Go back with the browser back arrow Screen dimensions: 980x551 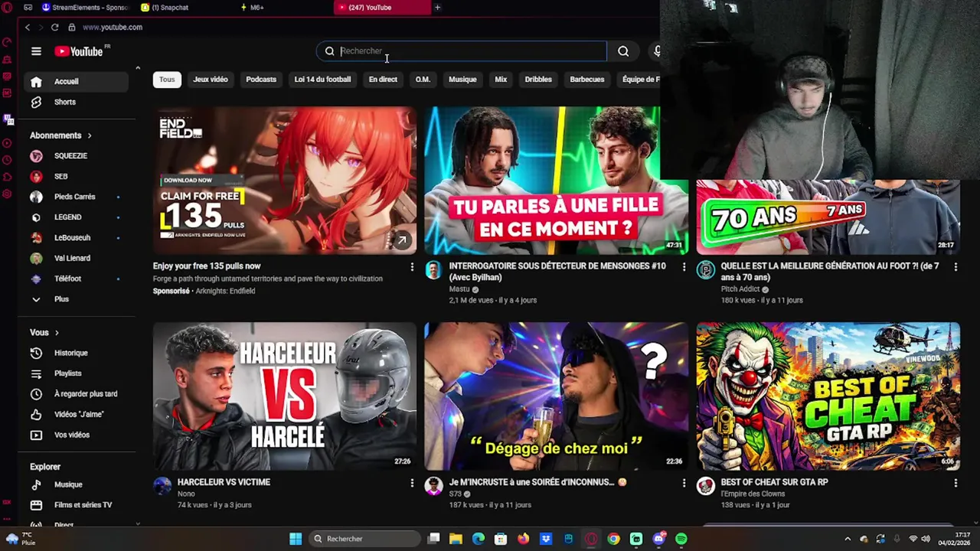coord(28,28)
